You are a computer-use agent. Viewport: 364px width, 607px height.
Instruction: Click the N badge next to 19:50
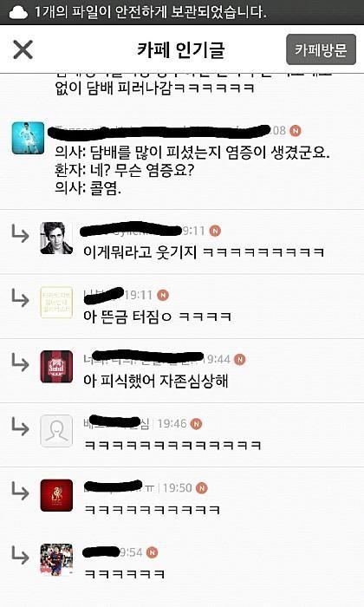tap(202, 487)
